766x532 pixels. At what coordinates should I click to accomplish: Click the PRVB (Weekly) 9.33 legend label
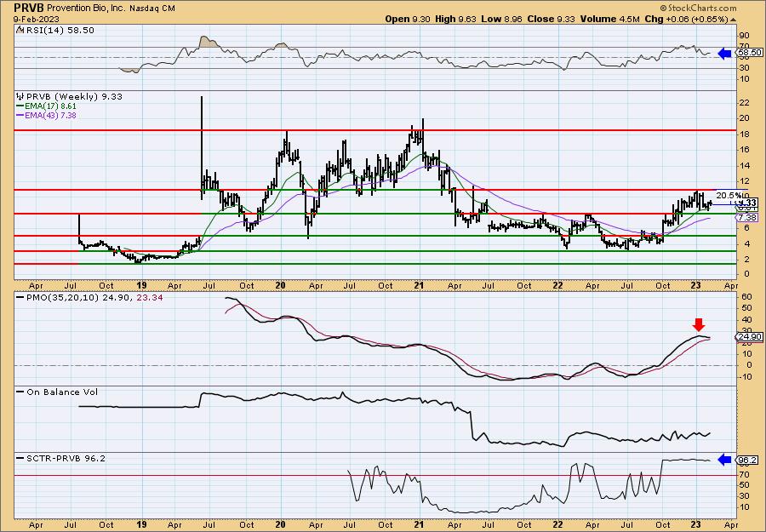click(74, 96)
